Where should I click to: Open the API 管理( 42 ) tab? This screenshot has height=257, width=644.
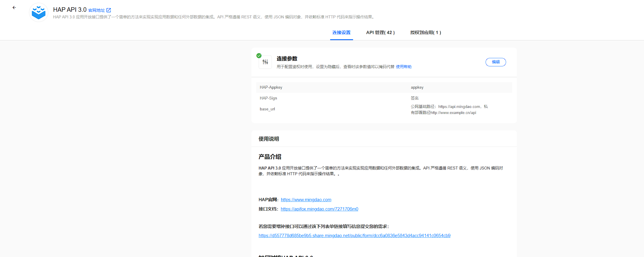381,33
